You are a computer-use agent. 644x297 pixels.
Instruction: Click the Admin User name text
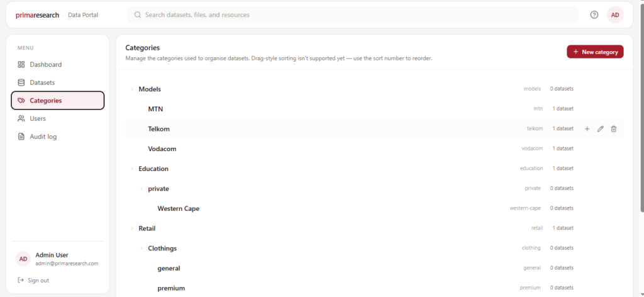[52, 255]
